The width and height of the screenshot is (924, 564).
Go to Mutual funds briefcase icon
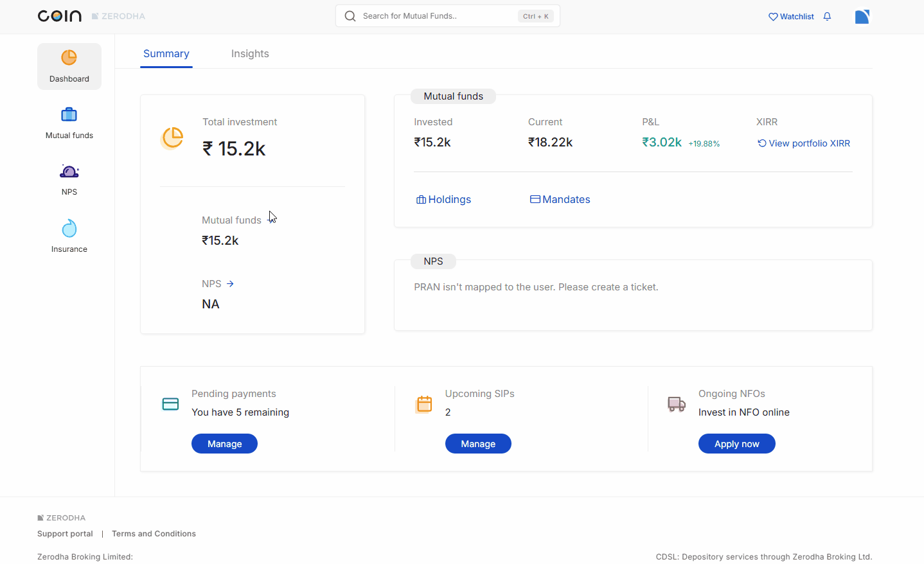69,115
